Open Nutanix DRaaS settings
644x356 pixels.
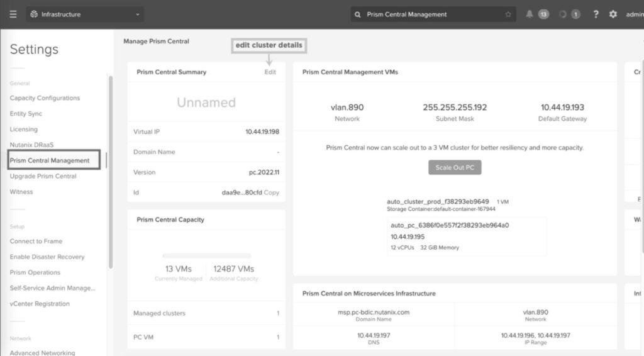point(31,145)
